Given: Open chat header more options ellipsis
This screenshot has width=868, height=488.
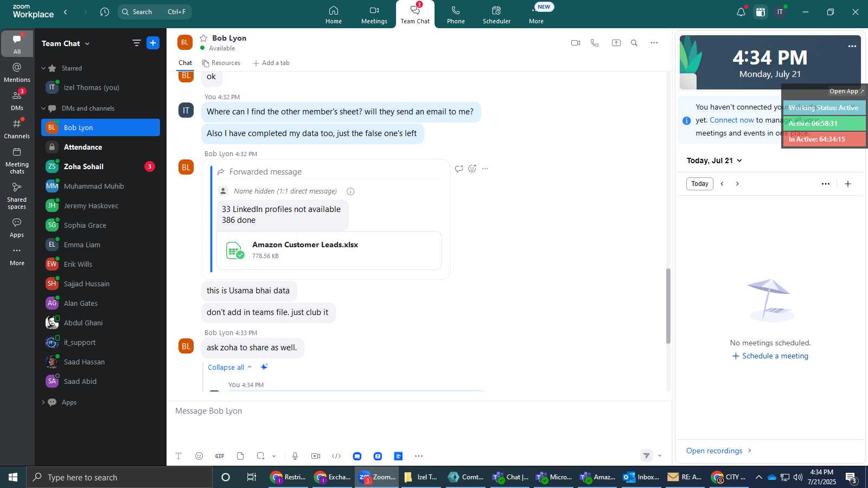Looking at the screenshot, I should coord(654,43).
